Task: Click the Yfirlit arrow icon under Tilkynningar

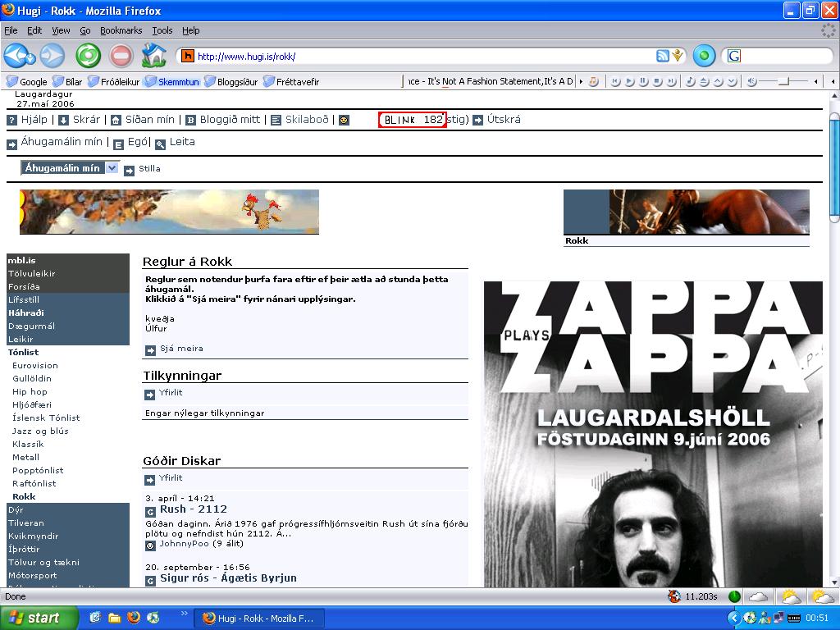Action: [x=150, y=395]
